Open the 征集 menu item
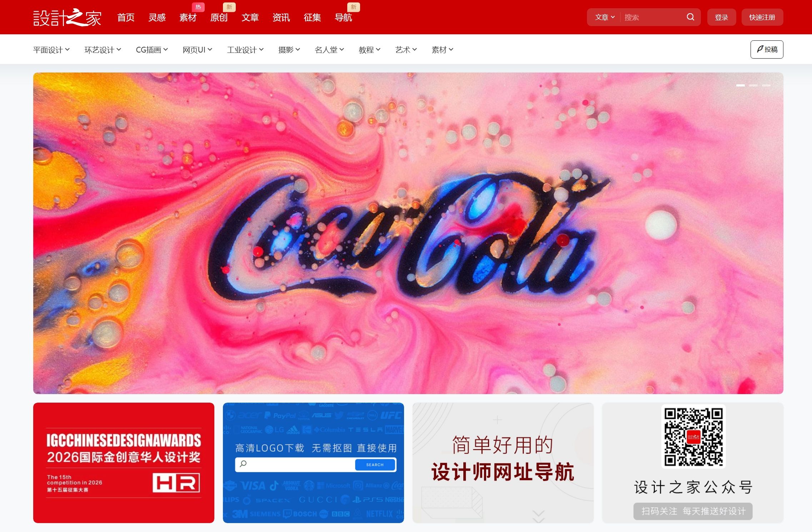Screen dimensions: 812x532 point(312,18)
